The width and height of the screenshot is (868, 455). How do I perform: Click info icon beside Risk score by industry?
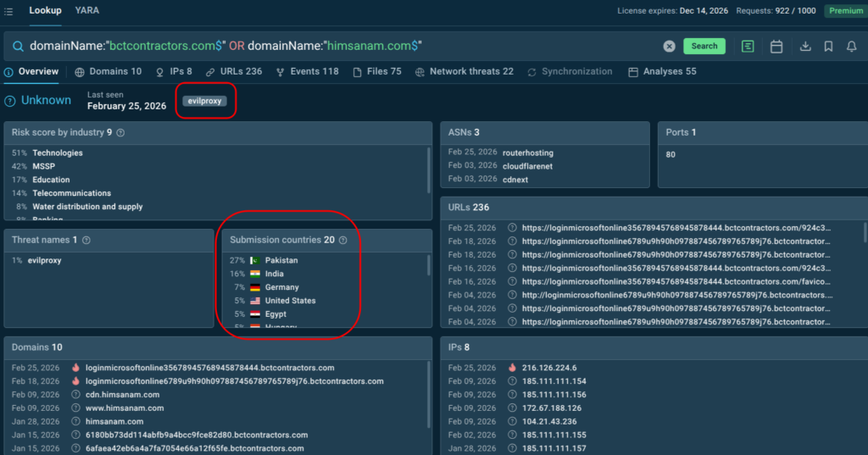point(120,133)
